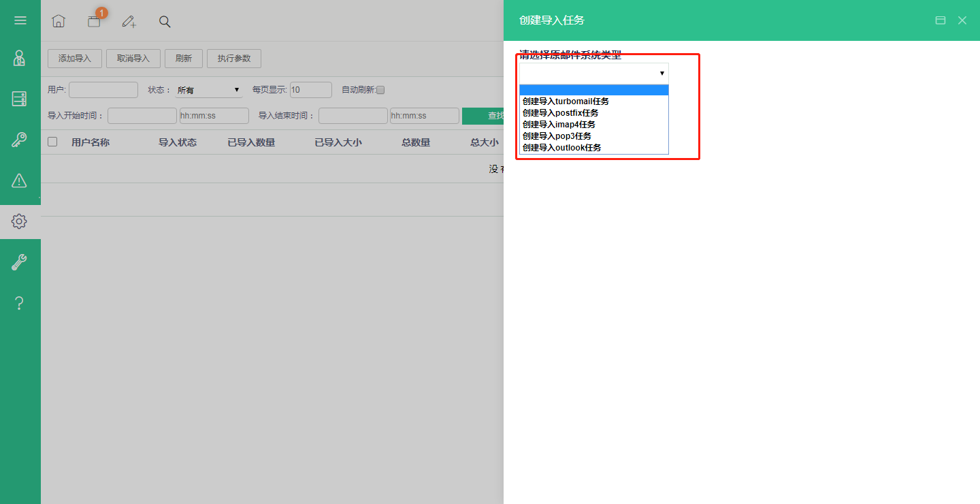Expand the 状态 所有 dropdown
Image resolution: width=980 pixels, height=504 pixels.
208,90
